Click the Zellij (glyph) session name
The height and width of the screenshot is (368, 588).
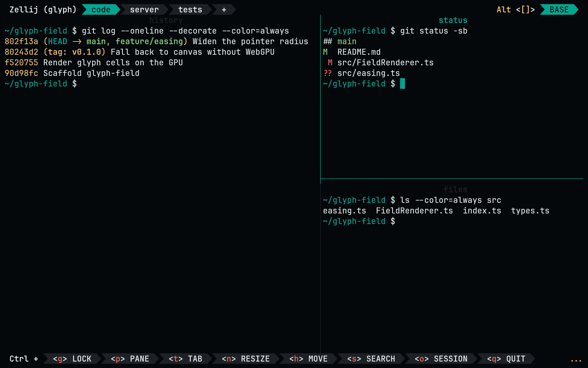point(43,9)
